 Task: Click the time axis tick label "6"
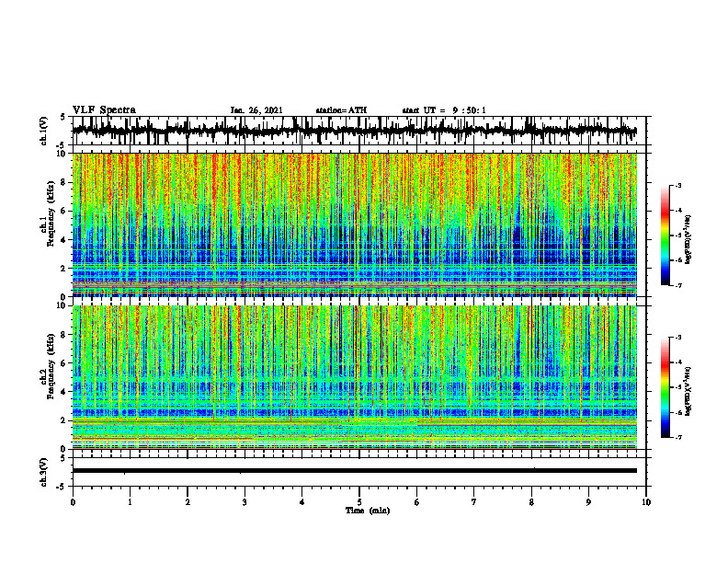click(416, 502)
